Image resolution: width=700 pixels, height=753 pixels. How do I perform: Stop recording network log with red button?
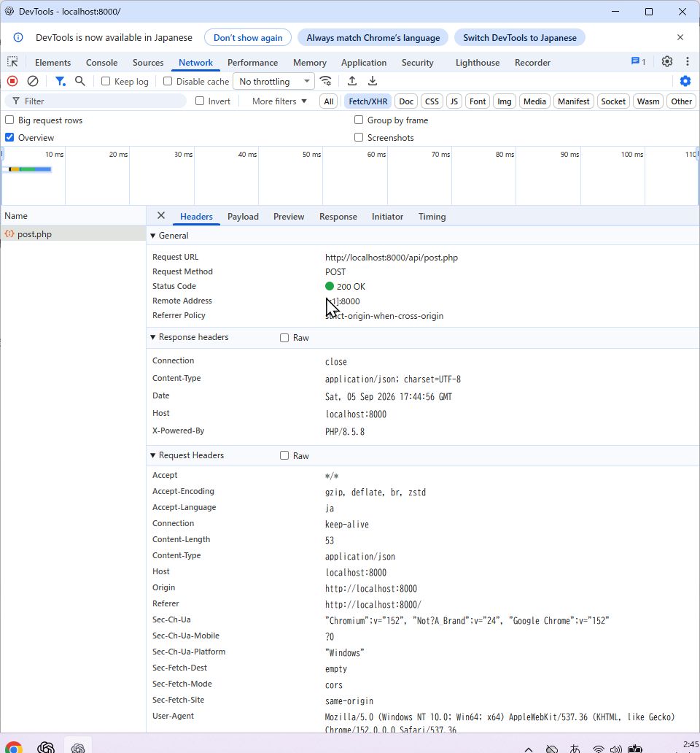12,81
